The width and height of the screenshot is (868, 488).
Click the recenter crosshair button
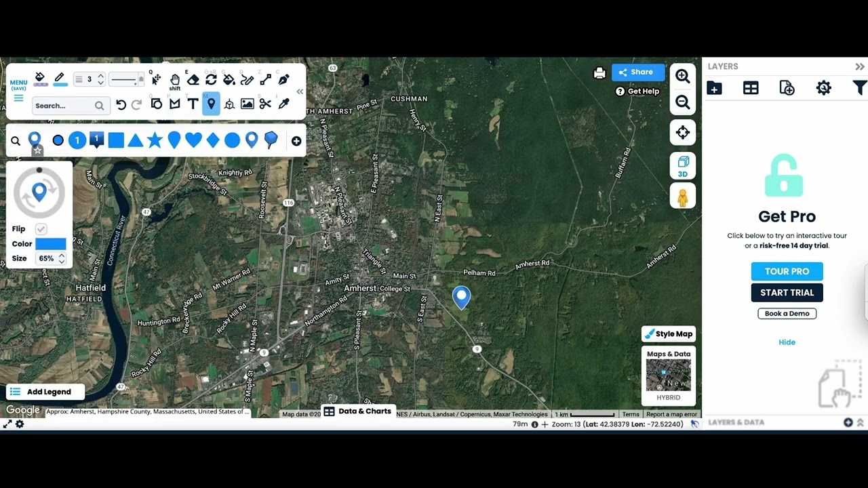(683, 132)
